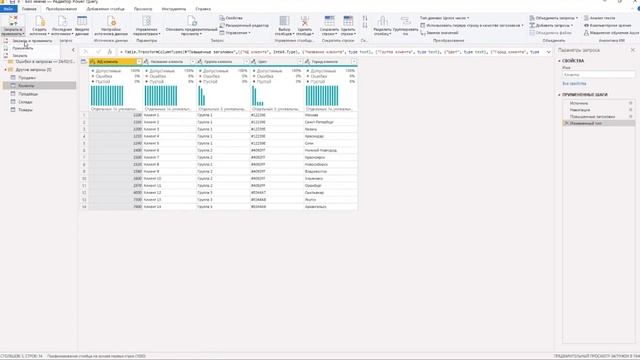Open filter dropdown of Группа клиента column
The height and width of the screenshot is (360, 640).
click(x=246, y=62)
